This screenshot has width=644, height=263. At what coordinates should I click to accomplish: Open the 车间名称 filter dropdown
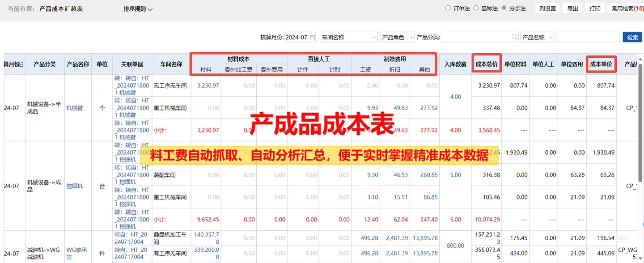[349, 38]
